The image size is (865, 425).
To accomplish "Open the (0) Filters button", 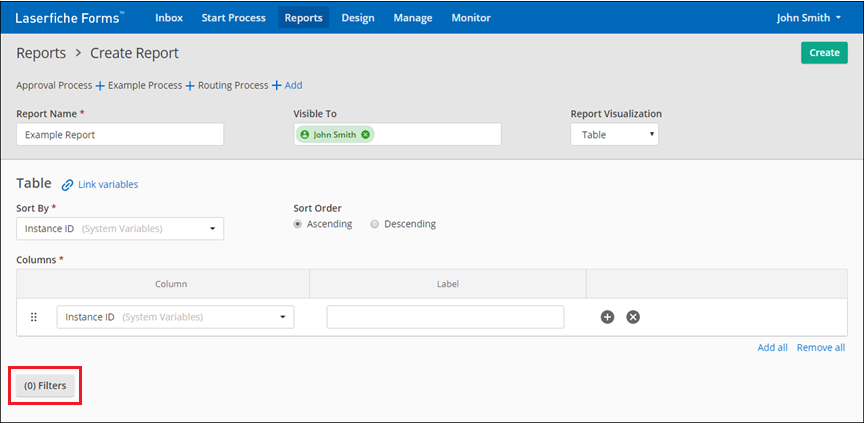I will point(45,385).
